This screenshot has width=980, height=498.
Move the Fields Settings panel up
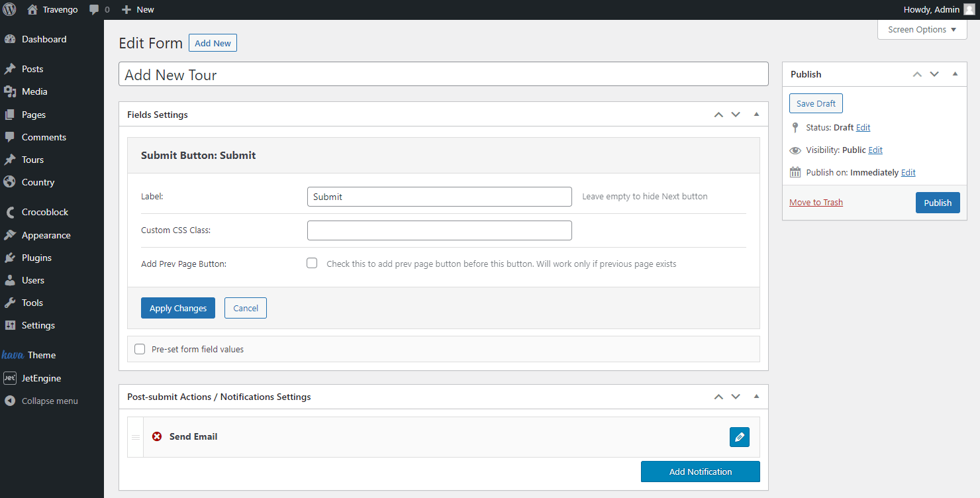(718, 115)
